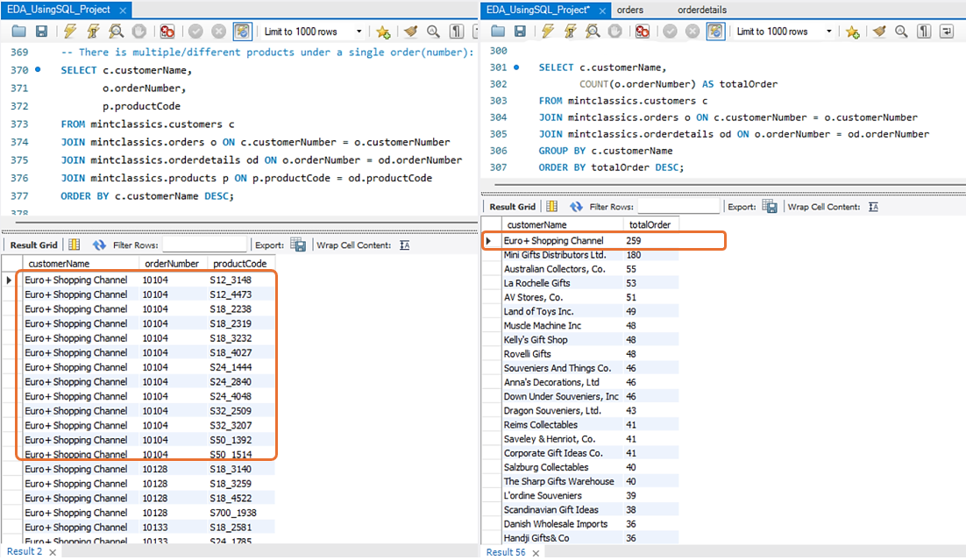Select product code cell S700_1938

(x=240, y=513)
